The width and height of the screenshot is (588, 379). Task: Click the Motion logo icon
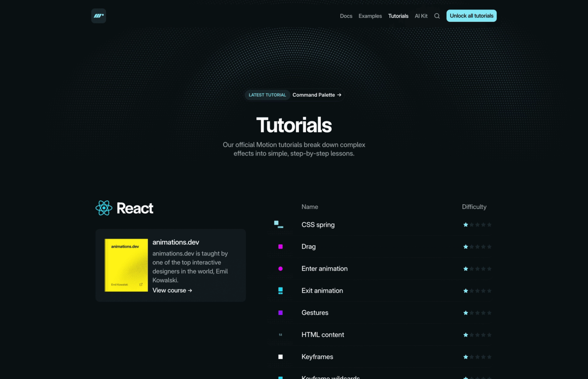click(x=99, y=16)
